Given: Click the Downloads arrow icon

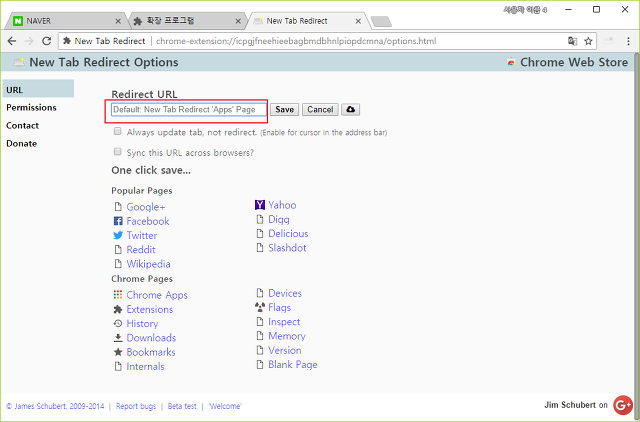Looking at the screenshot, I should coord(118,338).
